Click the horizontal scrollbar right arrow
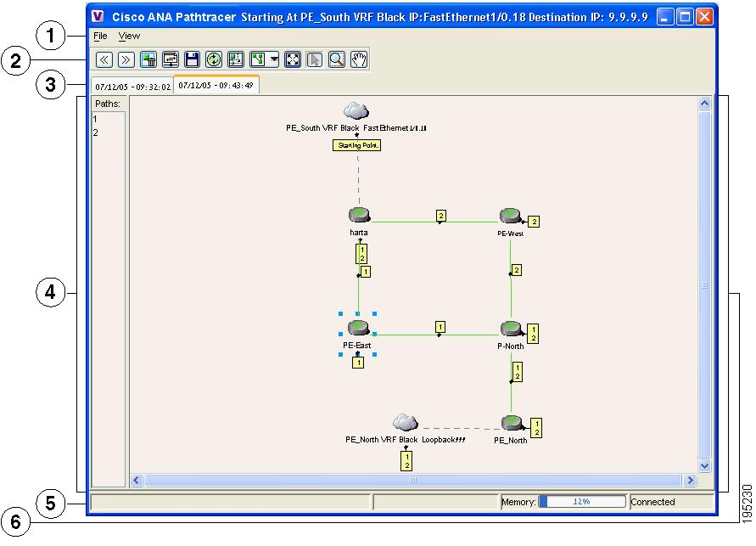Screen dimensions: 756x546 pos(690,480)
